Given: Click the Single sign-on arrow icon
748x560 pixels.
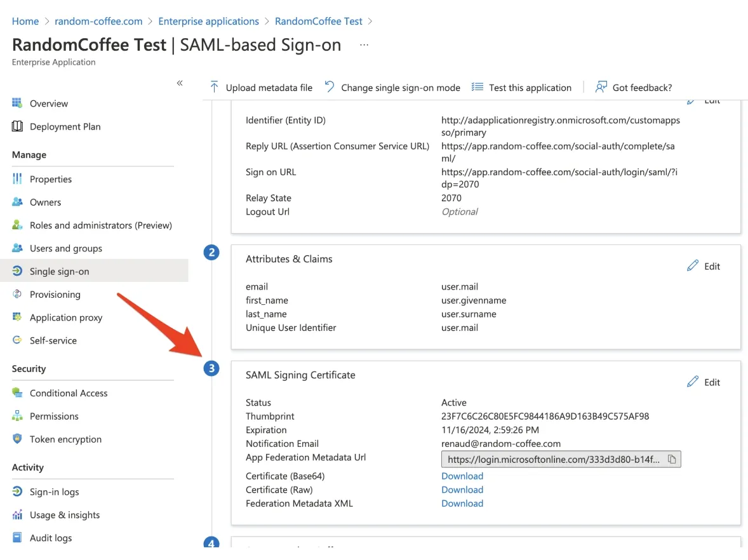Looking at the screenshot, I should point(17,271).
